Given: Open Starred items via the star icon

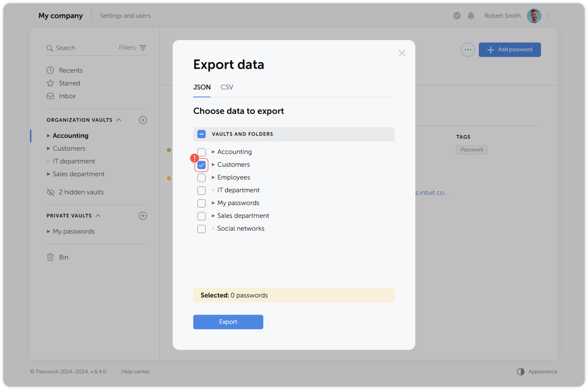Looking at the screenshot, I should click(x=50, y=83).
